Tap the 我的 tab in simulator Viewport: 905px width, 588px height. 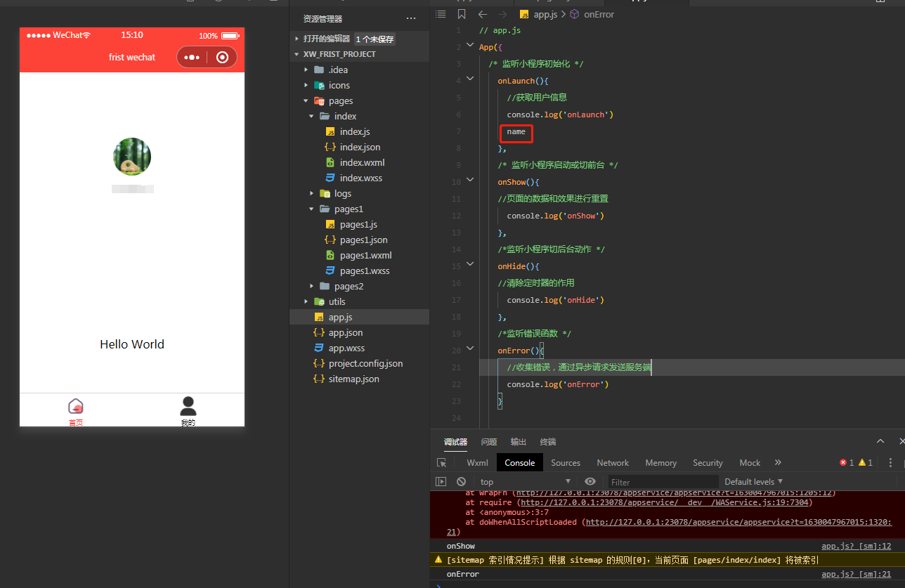pos(188,412)
